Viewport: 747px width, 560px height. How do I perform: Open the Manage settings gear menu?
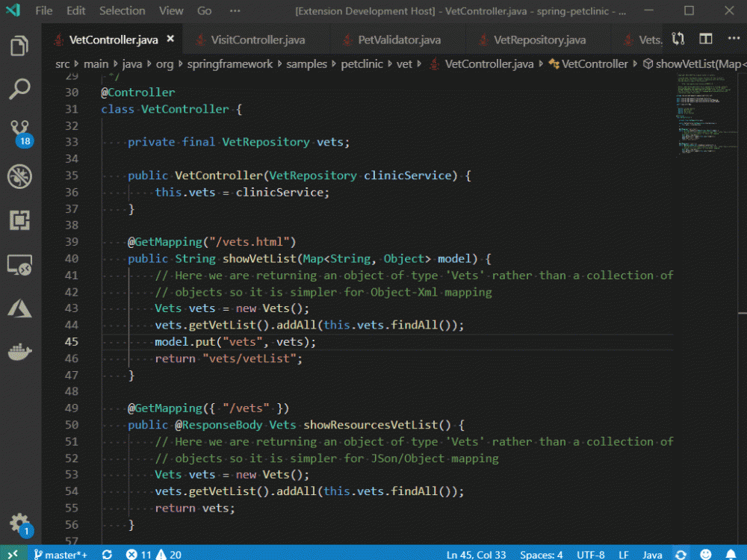click(x=20, y=524)
